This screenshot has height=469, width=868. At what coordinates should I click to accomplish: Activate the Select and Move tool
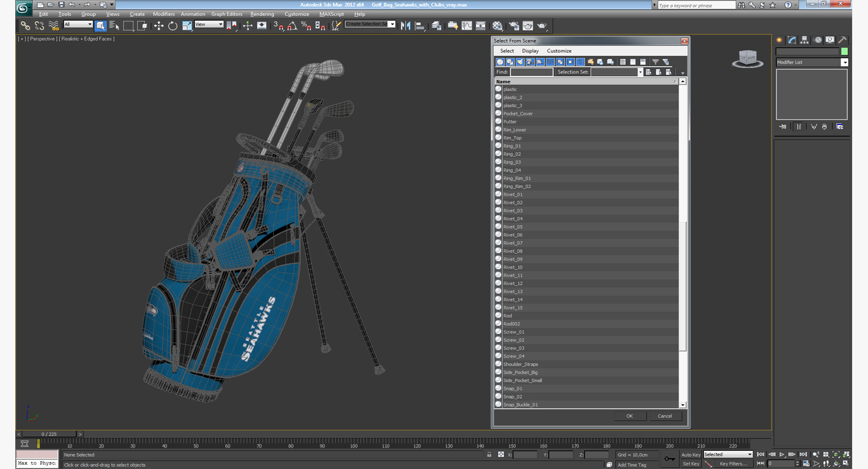(x=158, y=26)
